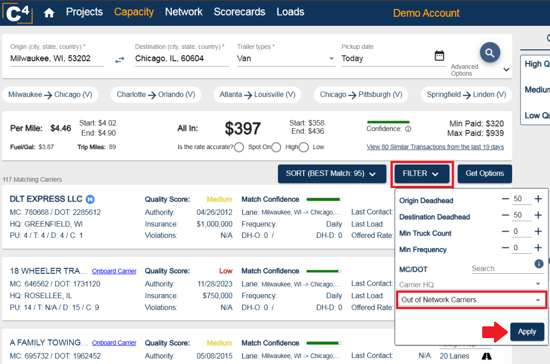The width and height of the screenshot is (550, 364).
Task: Go to home via house icon
Action: click(49, 13)
